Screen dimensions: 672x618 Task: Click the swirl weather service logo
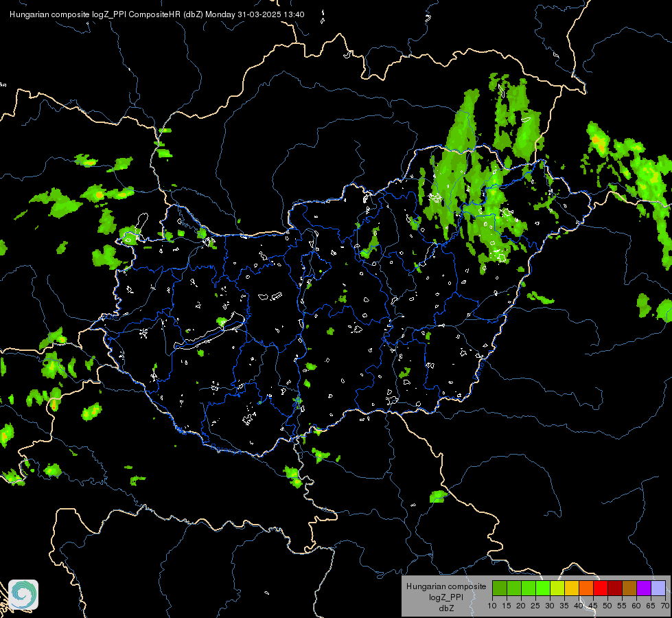(x=23, y=595)
